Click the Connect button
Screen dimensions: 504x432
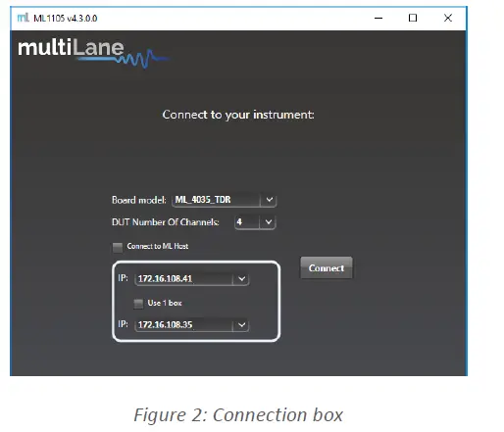[327, 267]
